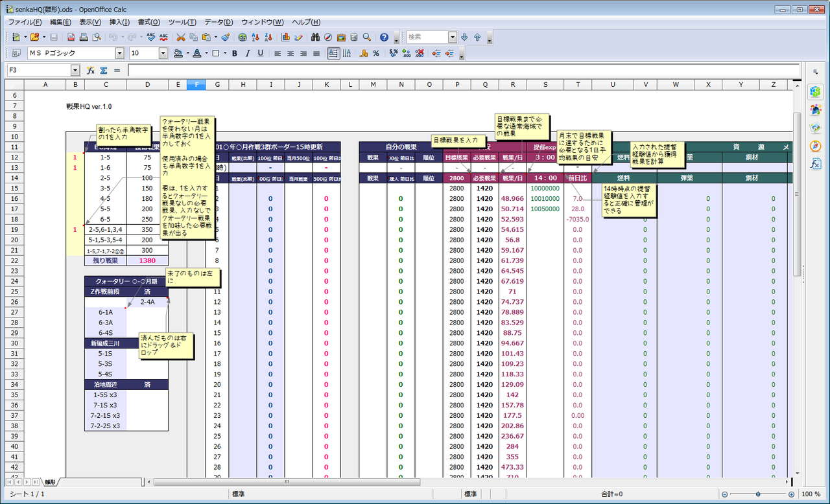Open the Function Wizard icon
The height and width of the screenshot is (504, 830).
click(x=91, y=71)
